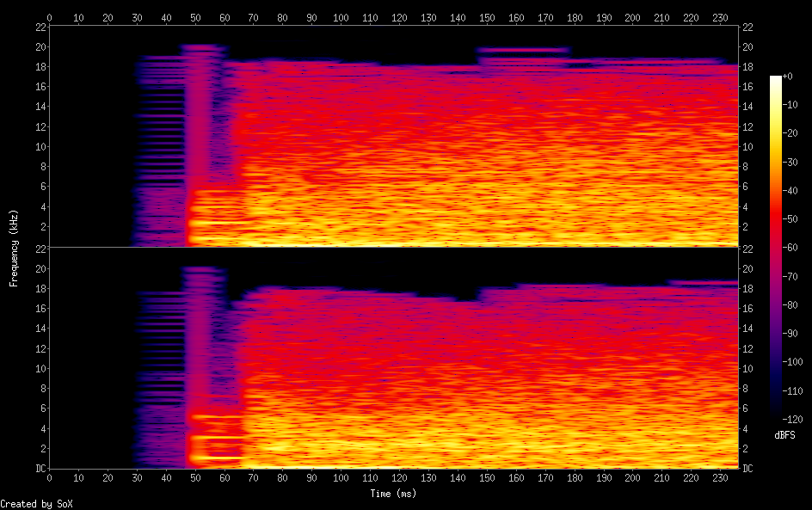Click the "150" tick on the top time axis
This screenshot has width=812, height=510.
coord(487,18)
